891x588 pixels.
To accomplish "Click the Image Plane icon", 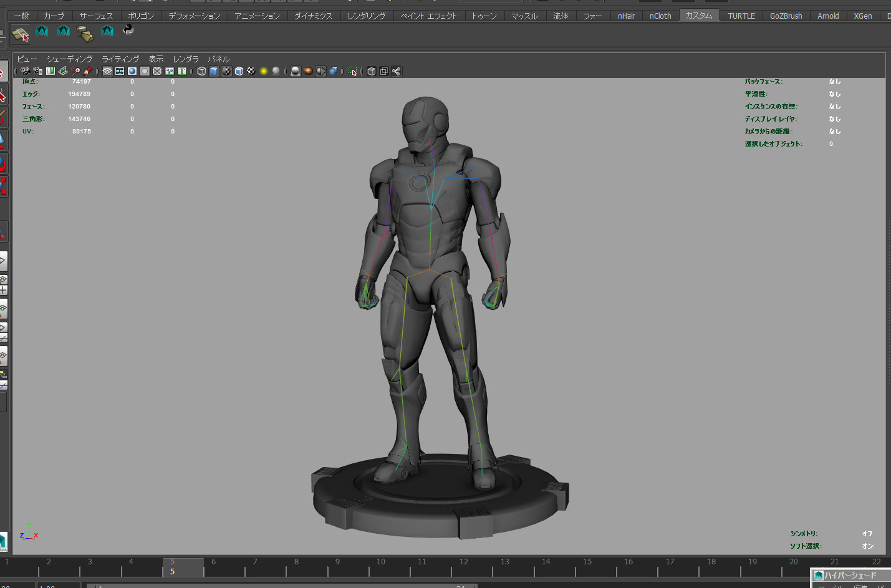I will pyautogui.click(x=63, y=71).
